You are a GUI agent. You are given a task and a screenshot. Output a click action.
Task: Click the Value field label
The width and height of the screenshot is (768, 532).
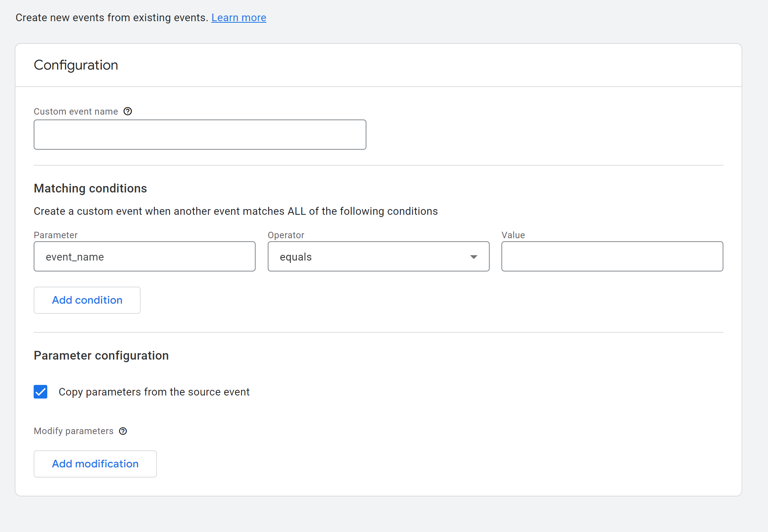click(513, 235)
